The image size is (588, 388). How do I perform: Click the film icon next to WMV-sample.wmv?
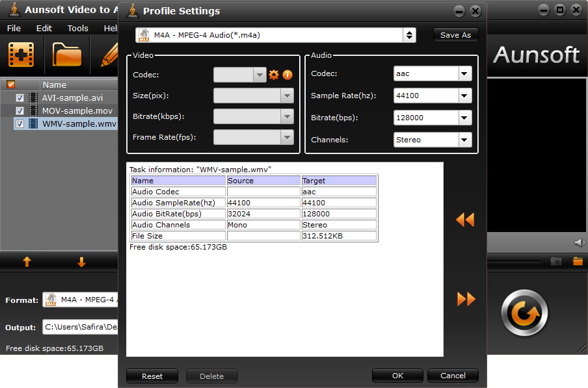(33, 123)
